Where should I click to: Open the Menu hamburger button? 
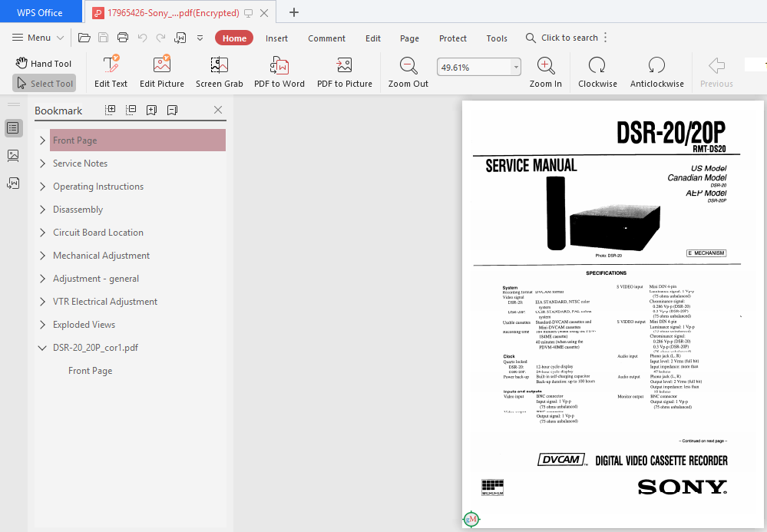(38, 38)
